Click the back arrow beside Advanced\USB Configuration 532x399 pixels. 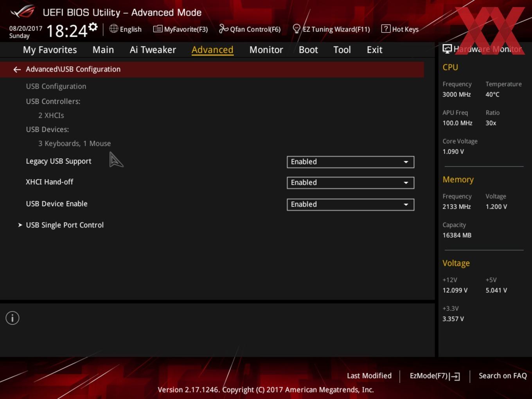click(17, 70)
